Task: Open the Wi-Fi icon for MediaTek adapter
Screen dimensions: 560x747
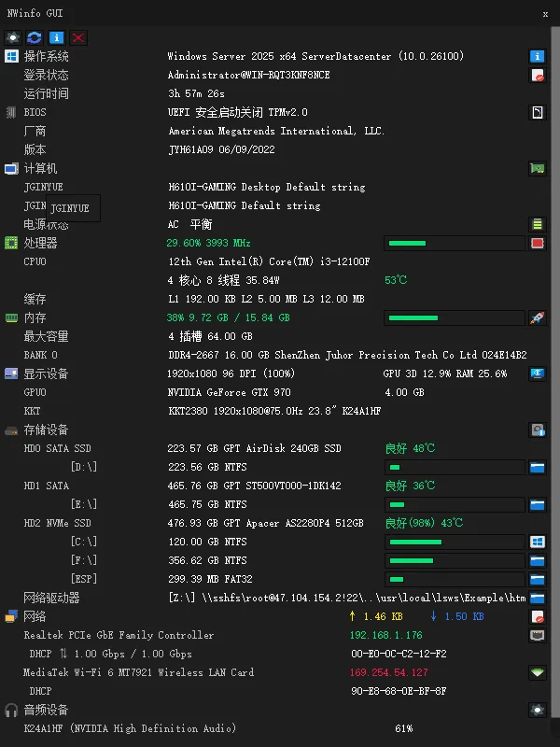Action: 538,672
